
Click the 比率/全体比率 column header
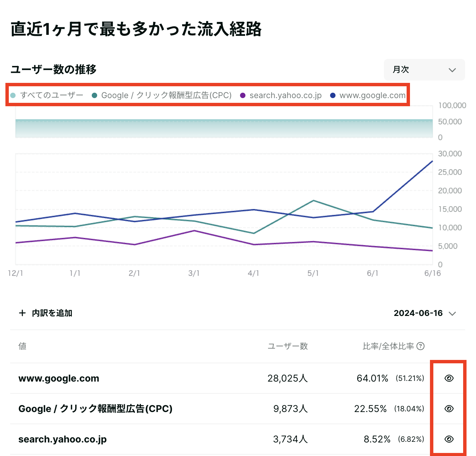(x=388, y=346)
